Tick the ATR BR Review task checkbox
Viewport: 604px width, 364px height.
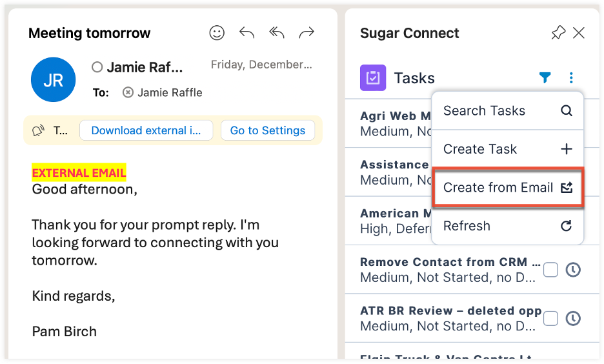pyautogui.click(x=550, y=318)
